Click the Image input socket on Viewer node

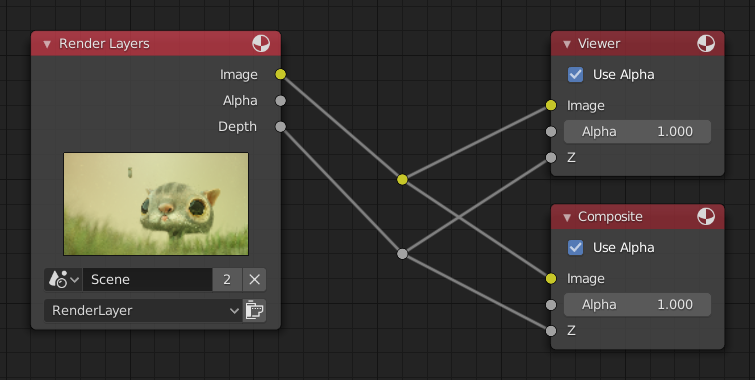pos(551,105)
